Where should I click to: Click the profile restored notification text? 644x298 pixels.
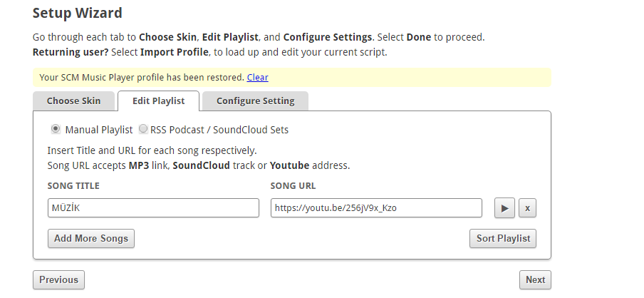click(x=141, y=77)
